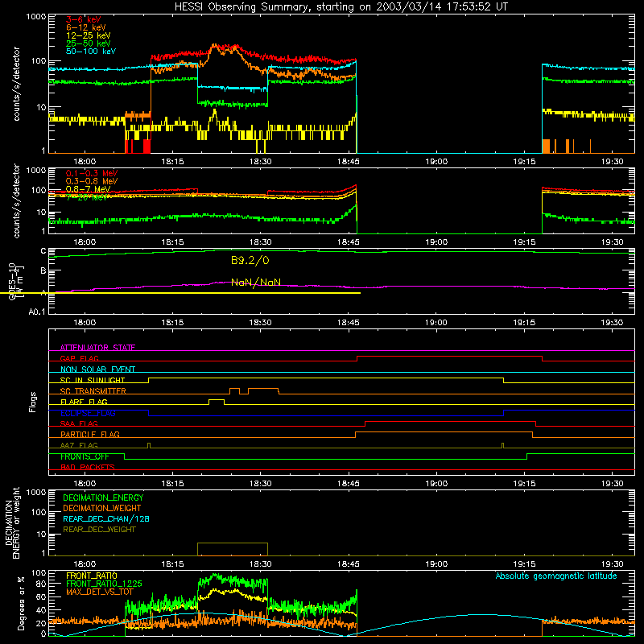
Task: Click the NaN/NaN annotation in the GOES panel
Action: click(256, 283)
